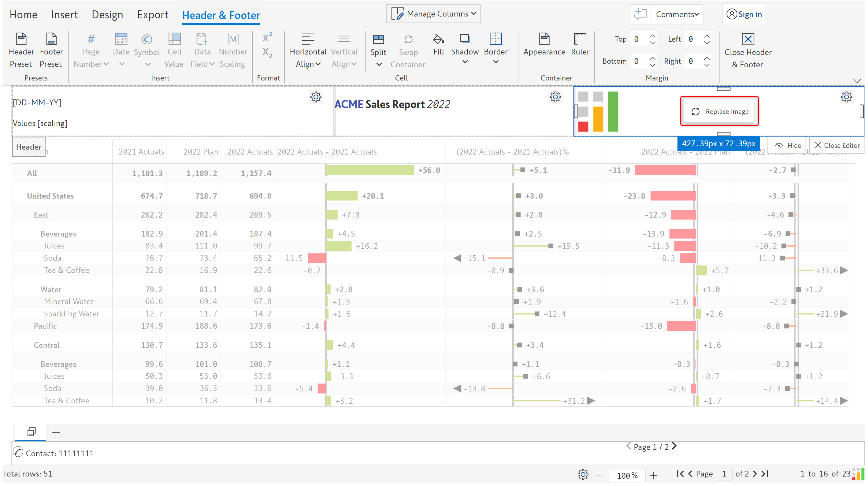Increase the Top margin value
Image resolution: width=868 pixels, height=486 pixels.
click(652, 36)
